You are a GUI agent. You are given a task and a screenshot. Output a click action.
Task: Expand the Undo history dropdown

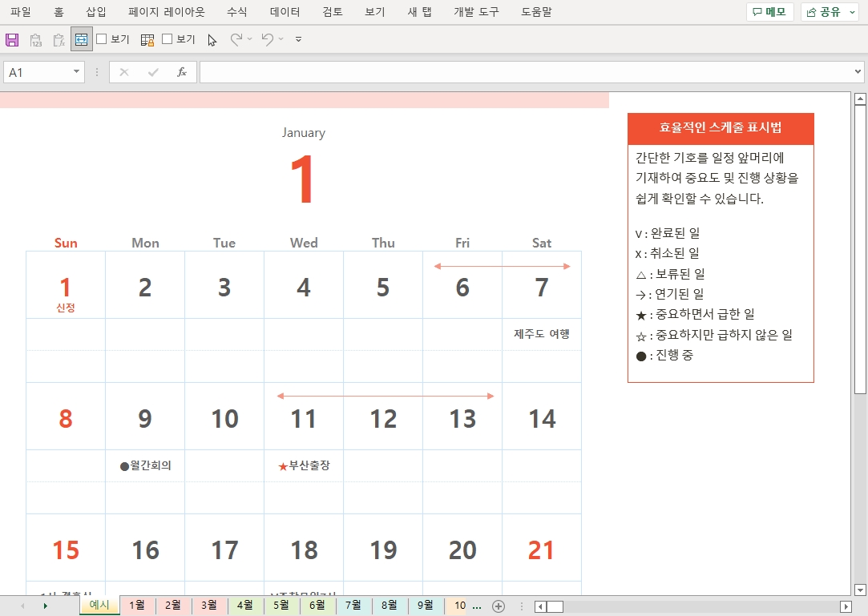[281, 39]
